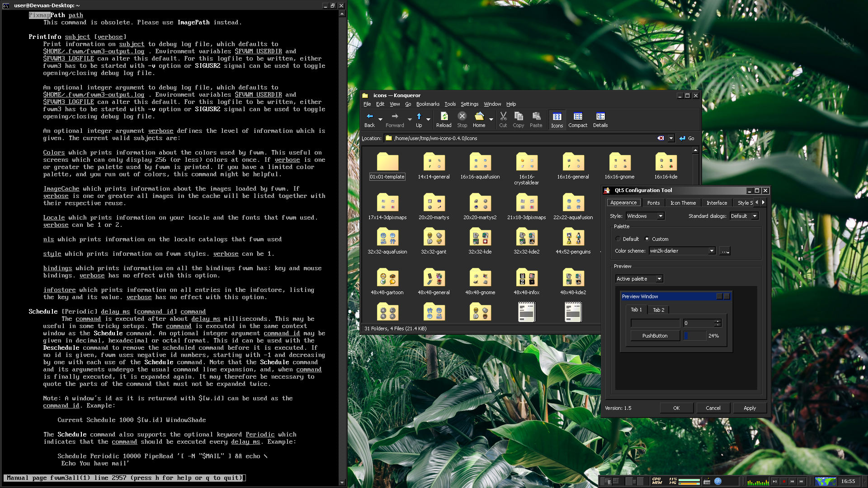Switch Konqueror to Compact view mode
Screen dimensions: 868x488
(x=578, y=120)
